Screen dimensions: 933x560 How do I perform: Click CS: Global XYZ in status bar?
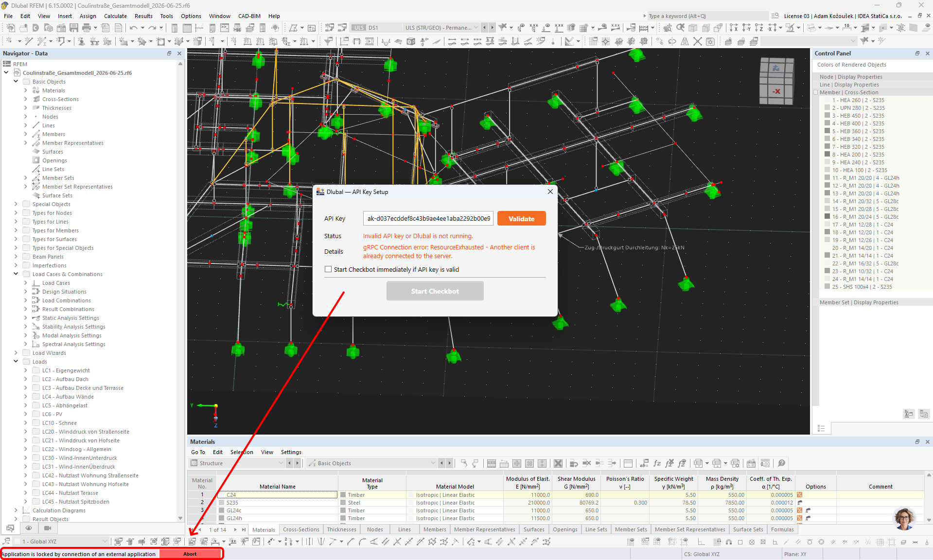point(702,554)
